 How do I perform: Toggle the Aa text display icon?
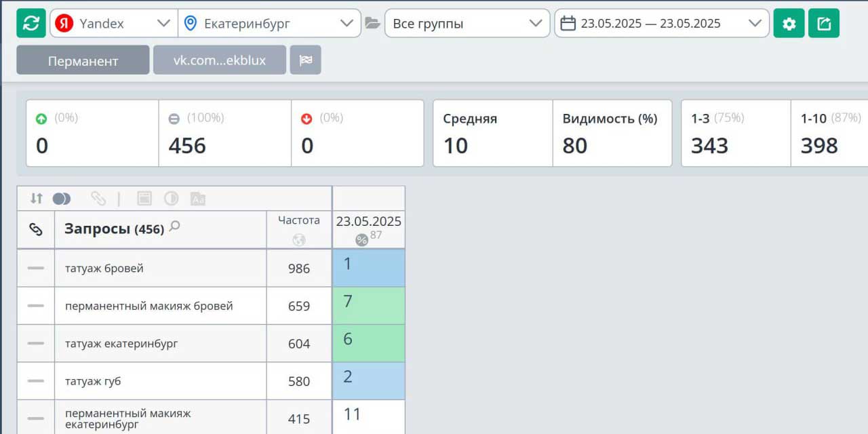(197, 199)
